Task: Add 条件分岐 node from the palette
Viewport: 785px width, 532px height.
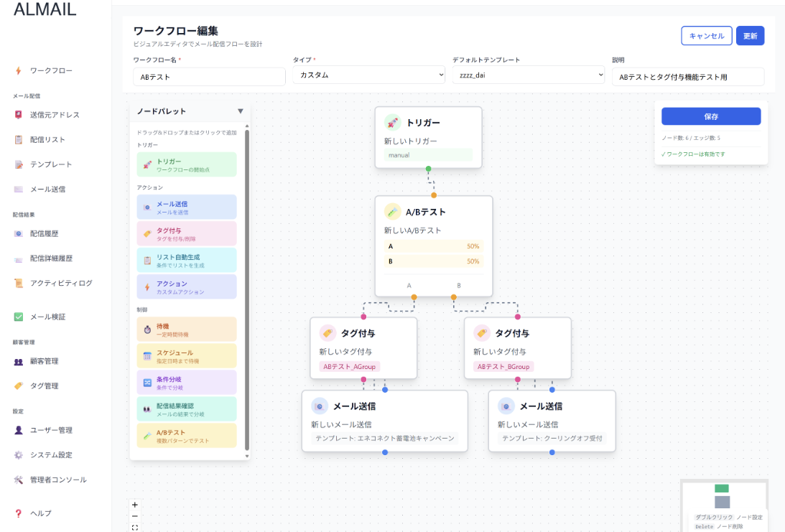Action: point(186,382)
